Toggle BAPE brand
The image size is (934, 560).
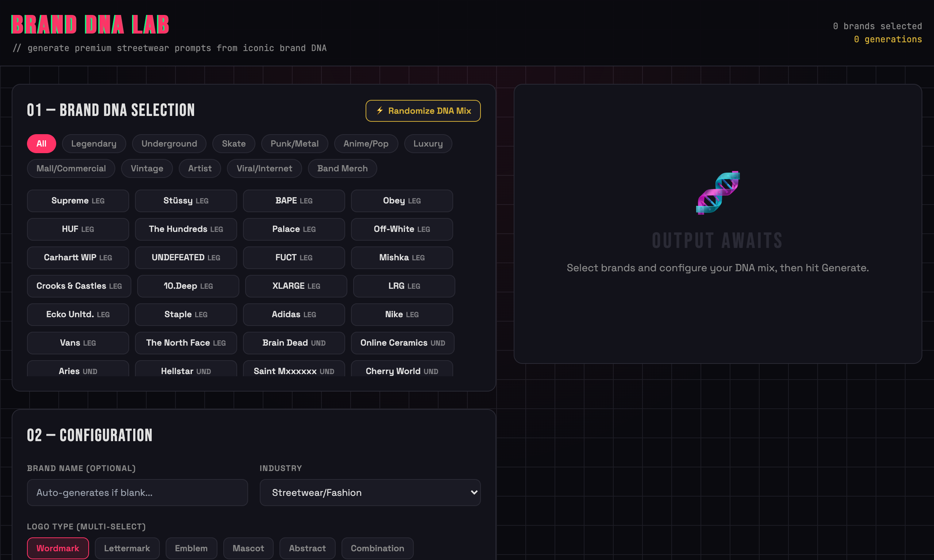click(x=294, y=201)
